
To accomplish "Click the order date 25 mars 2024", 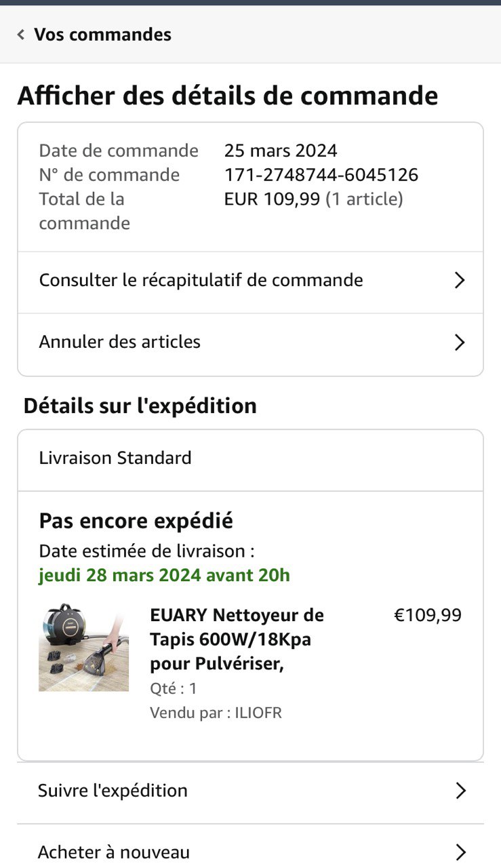I will 281,151.
